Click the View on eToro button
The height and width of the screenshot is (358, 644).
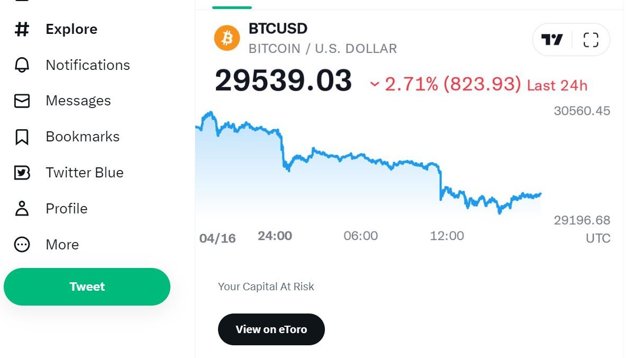click(x=271, y=329)
